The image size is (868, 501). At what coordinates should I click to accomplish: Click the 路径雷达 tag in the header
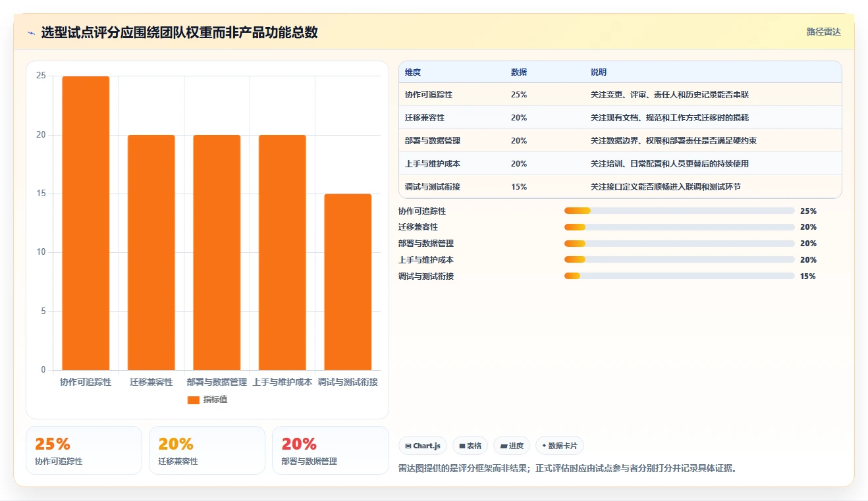824,32
